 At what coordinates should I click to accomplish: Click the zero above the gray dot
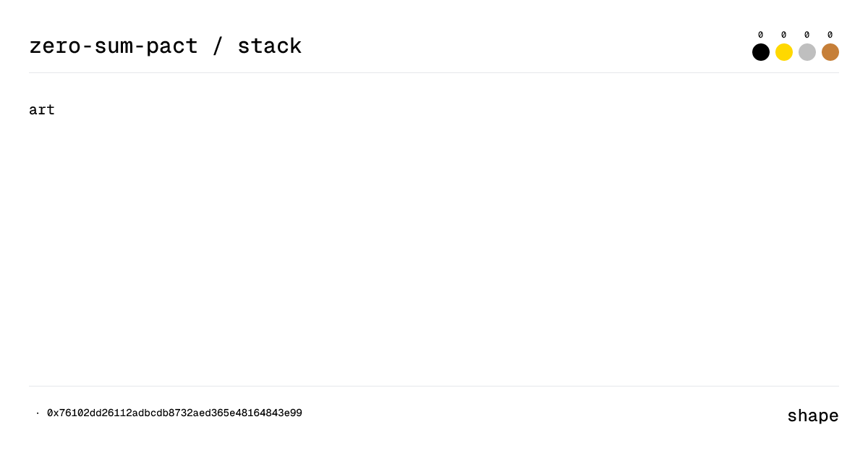(x=807, y=33)
